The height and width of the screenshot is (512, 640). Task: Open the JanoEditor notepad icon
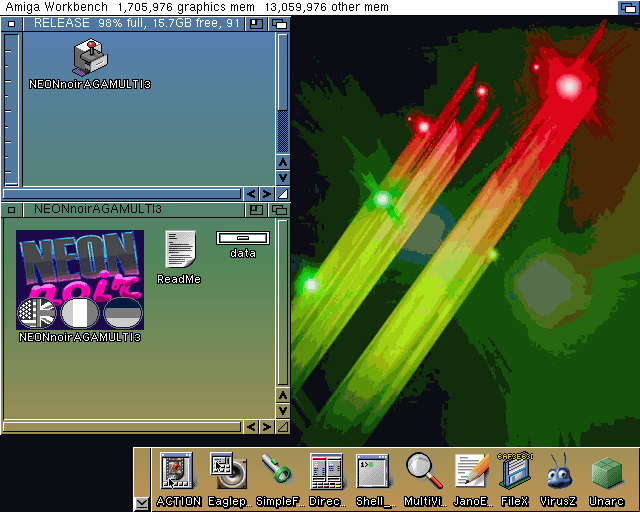click(x=472, y=471)
